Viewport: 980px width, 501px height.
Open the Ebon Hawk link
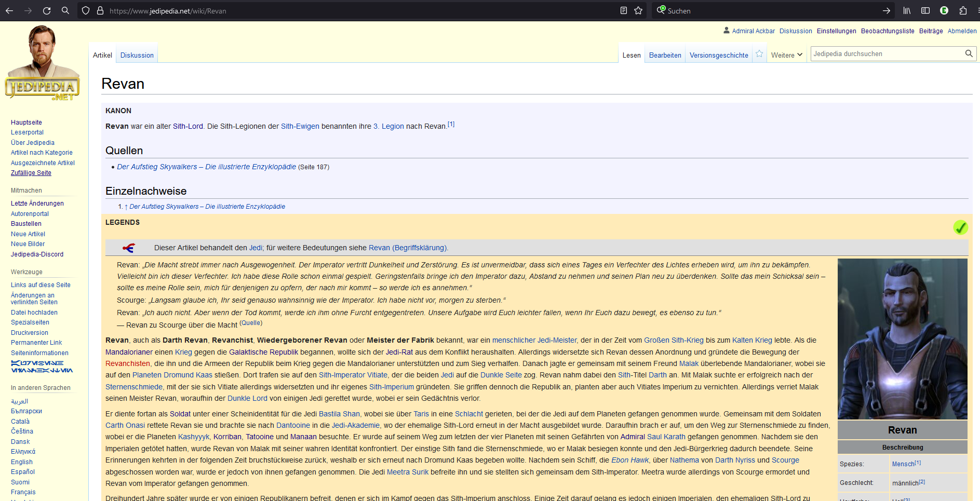[x=630, y=460]
